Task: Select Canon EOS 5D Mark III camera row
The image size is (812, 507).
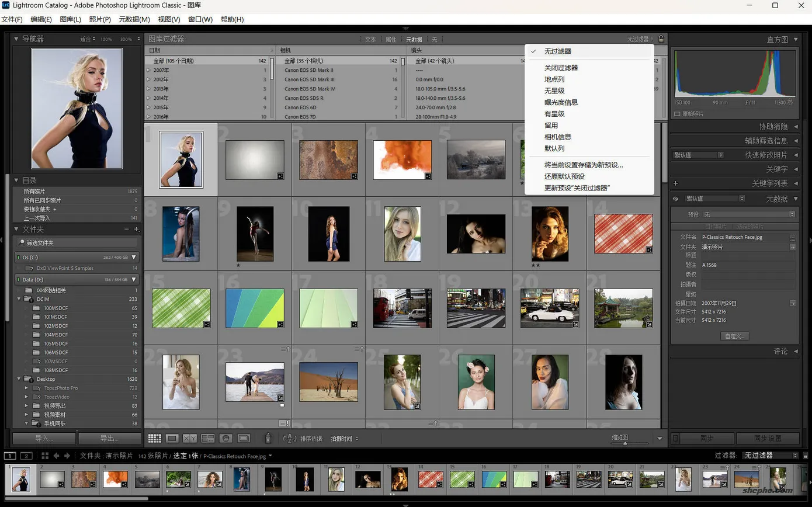Action: point(342,79)
